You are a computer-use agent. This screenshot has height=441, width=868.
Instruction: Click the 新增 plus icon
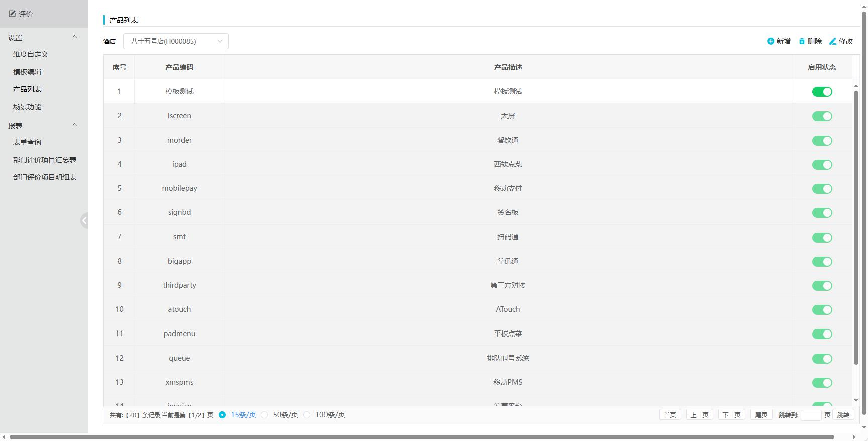point(770,41)
